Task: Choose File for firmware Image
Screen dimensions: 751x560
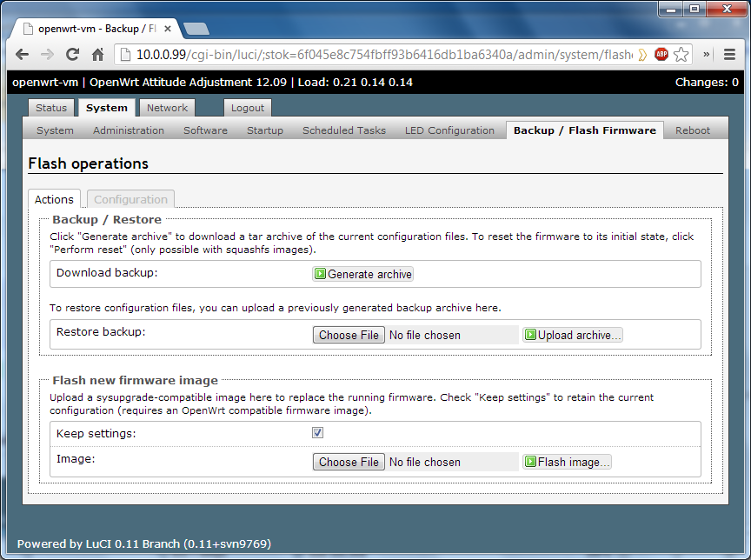Action: point(349,462)
